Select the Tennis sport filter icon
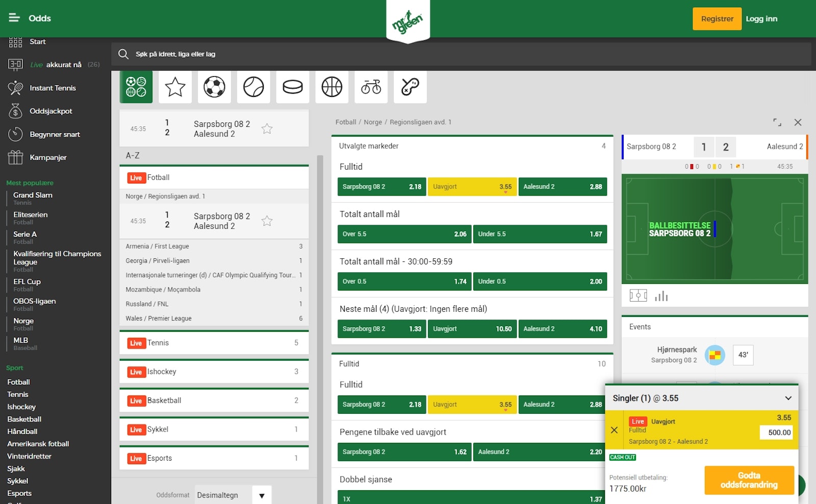Image resolution: width=816 pixels, height=504 pixels. (253, 87)
